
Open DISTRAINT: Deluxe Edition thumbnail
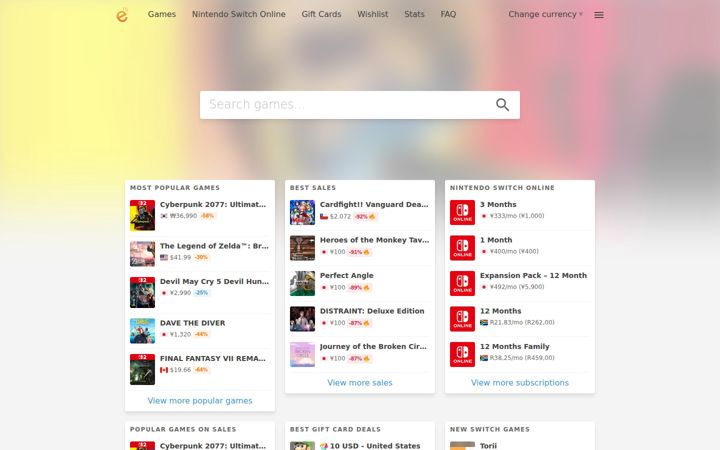(302, 319)
